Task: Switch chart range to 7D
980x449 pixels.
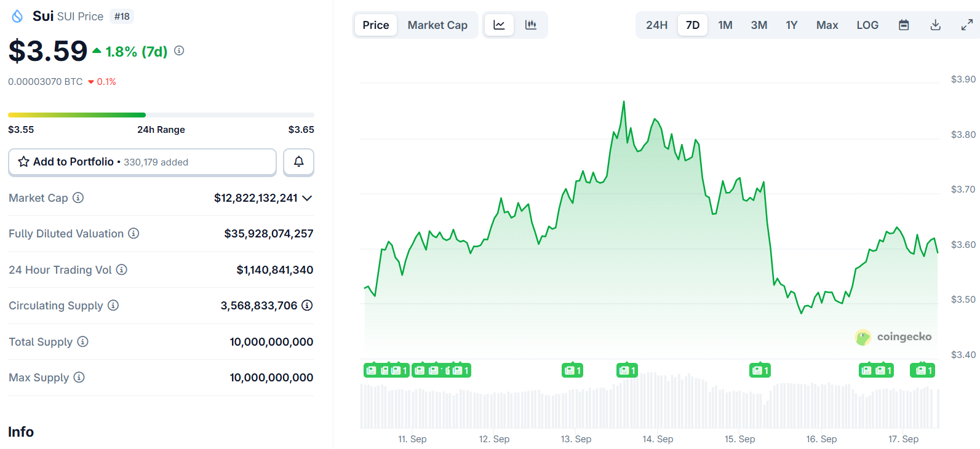Action: pos(693,25)
